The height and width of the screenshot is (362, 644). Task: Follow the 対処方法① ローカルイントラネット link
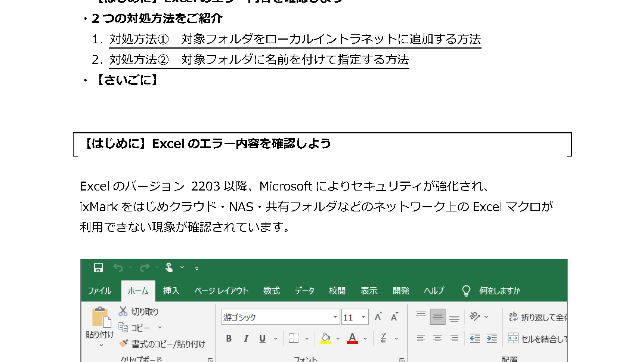click(295, 39)
